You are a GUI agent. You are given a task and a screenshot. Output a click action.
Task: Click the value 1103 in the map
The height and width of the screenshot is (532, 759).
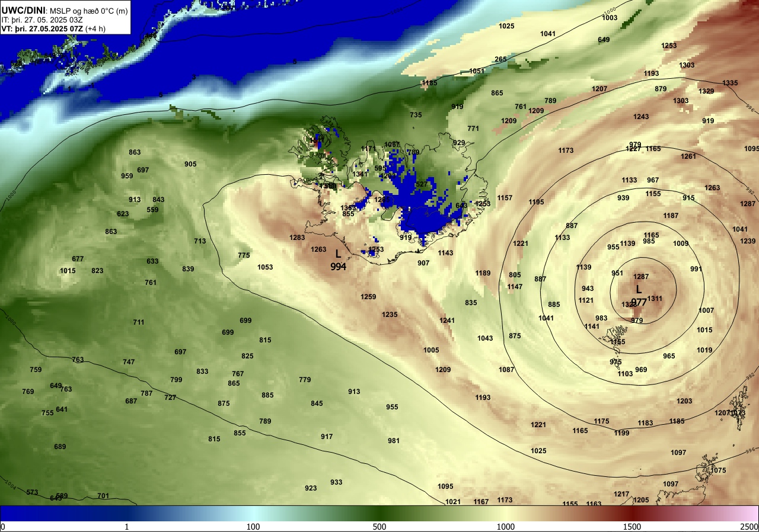pos(625,374)
